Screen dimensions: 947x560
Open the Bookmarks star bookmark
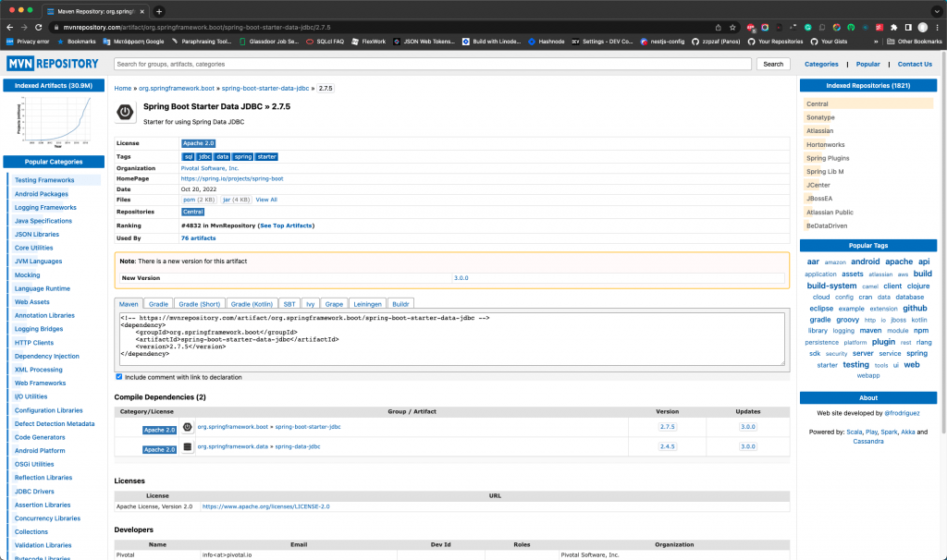click(x=76, y=42)
